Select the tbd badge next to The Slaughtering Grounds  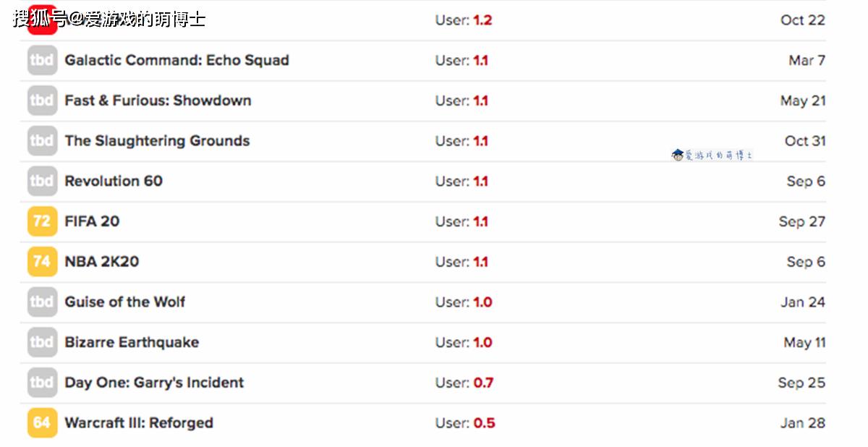click(42, 141)
